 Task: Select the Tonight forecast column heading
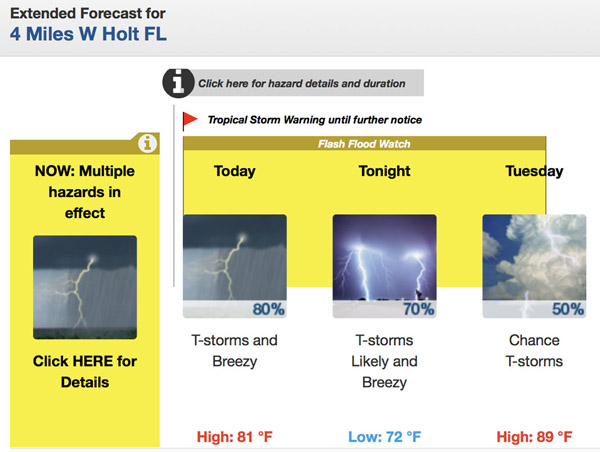(385, 171)
